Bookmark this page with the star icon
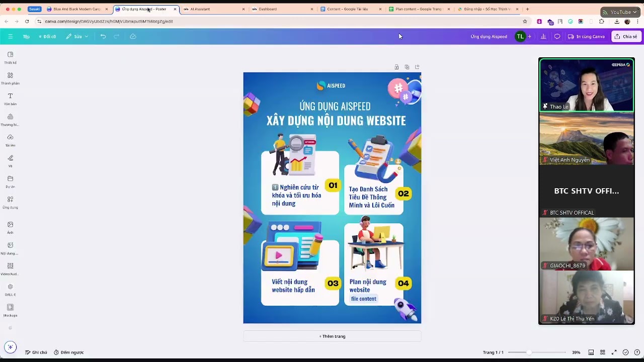This screenshot has height=362, width=644. (x=525, y=22)
